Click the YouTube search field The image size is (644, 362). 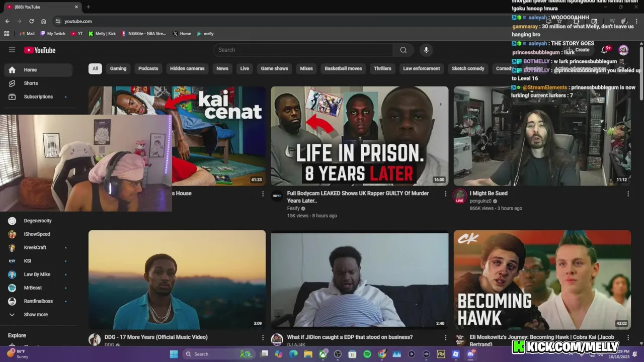point(303,50)
